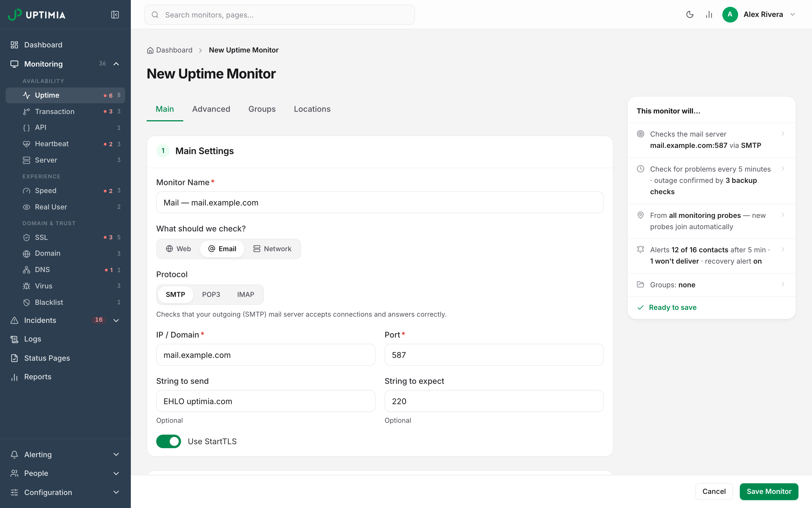Open Transaction monitors in sidebar

(x=65, y=111)
